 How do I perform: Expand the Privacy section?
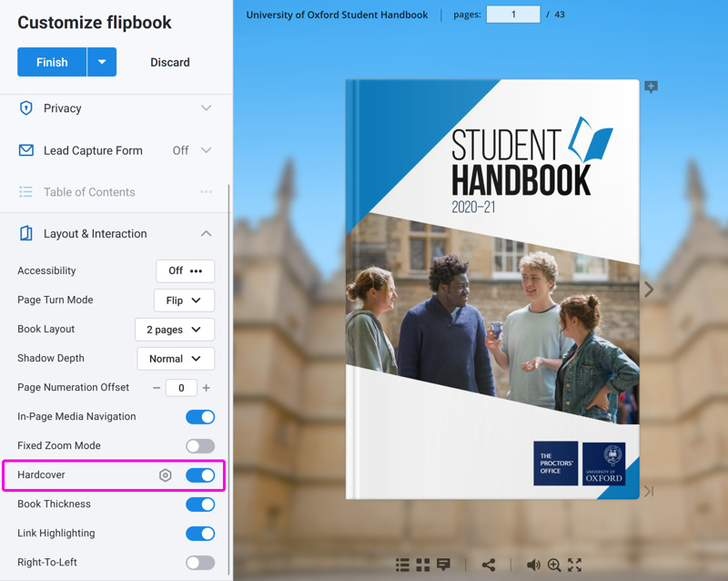tap(206, 108)
